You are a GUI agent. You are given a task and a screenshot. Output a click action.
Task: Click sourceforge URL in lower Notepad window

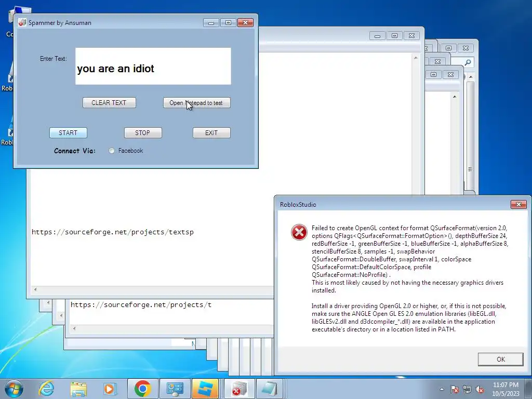141,304
